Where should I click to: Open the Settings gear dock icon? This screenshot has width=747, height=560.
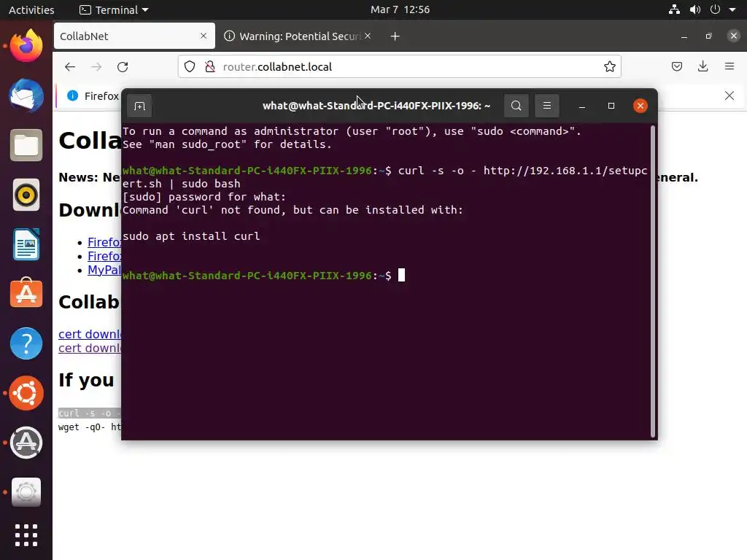point(26,492)
